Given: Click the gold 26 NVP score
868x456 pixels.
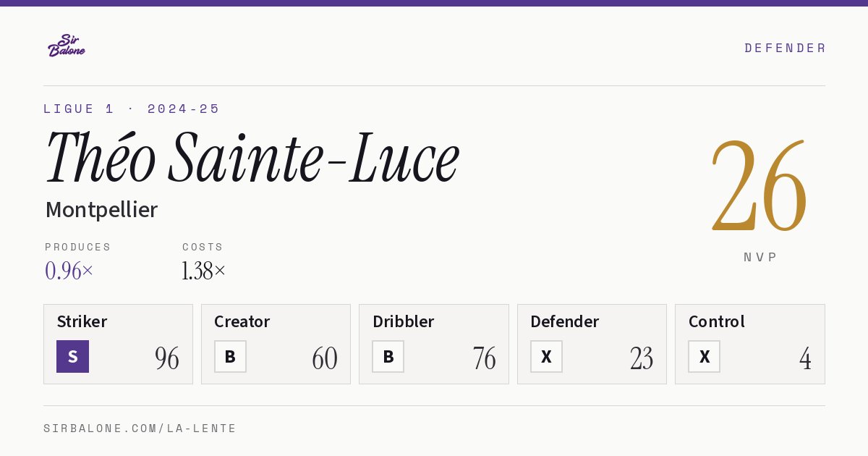Looking at the screenshot, I should point(759,185).
